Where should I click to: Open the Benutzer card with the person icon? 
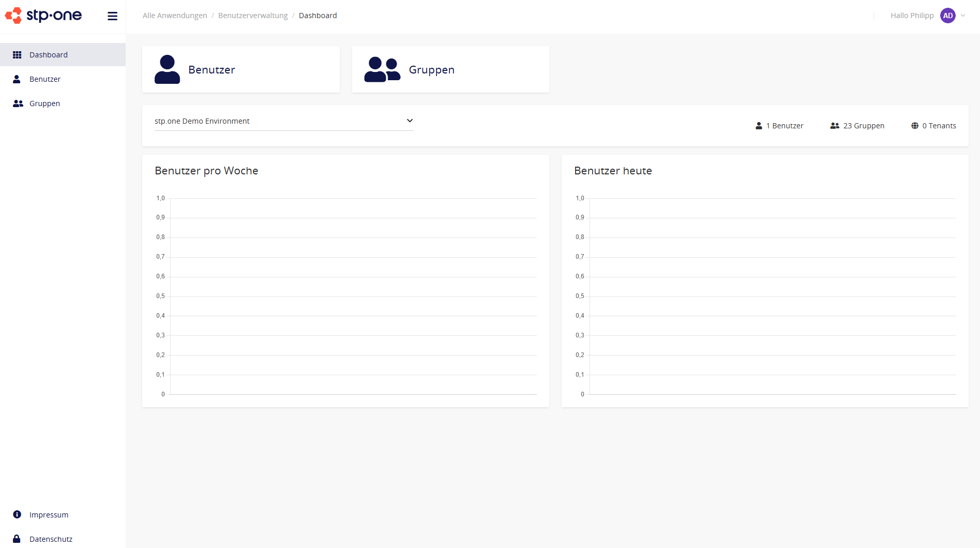coord(241,69)
